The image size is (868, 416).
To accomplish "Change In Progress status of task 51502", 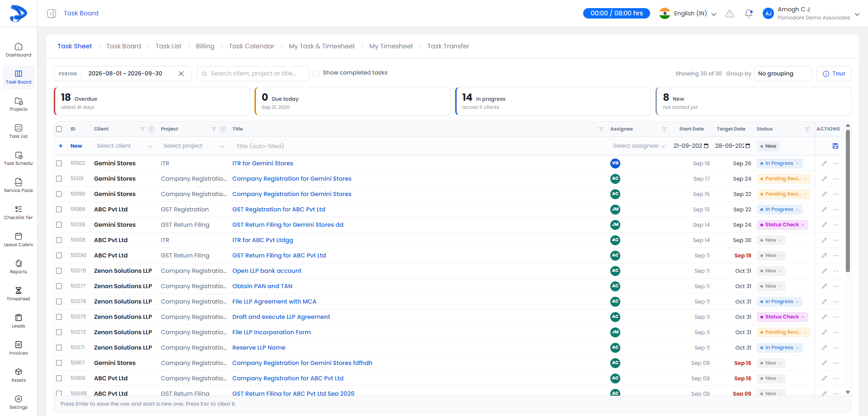I will 780,164.
